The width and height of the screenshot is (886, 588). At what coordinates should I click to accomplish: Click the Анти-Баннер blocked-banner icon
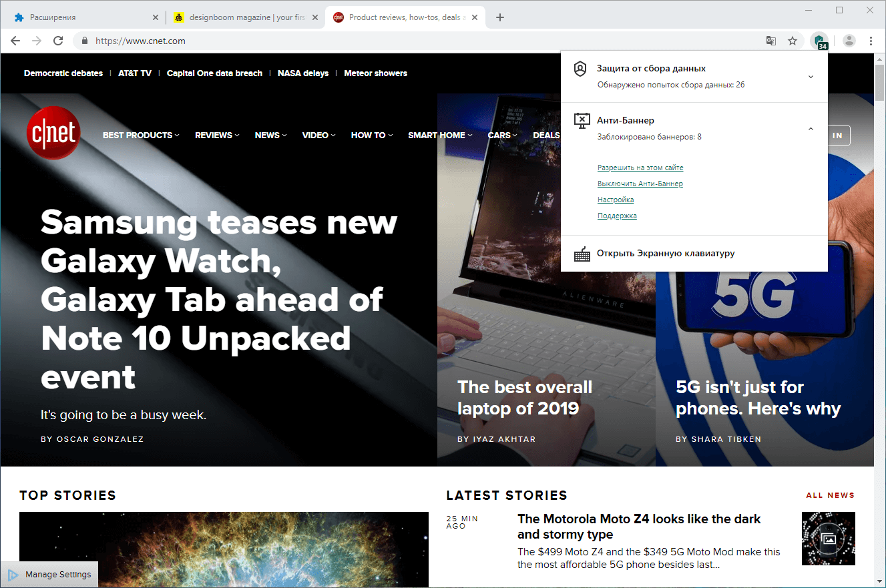click(x=582, y=121)
